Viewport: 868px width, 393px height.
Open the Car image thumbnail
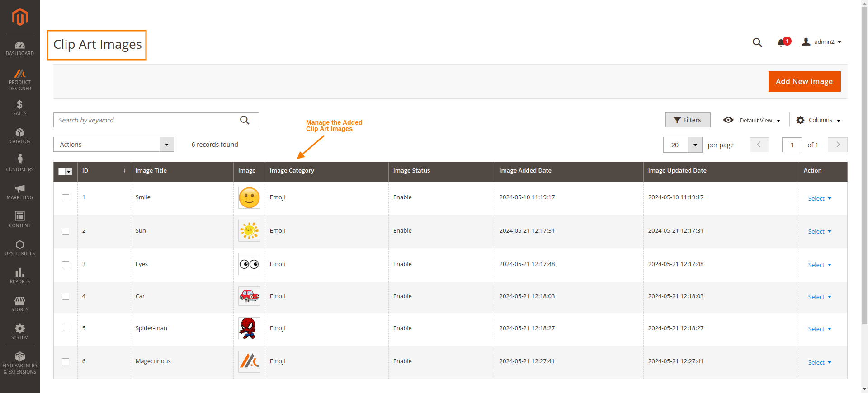(249, 296)
